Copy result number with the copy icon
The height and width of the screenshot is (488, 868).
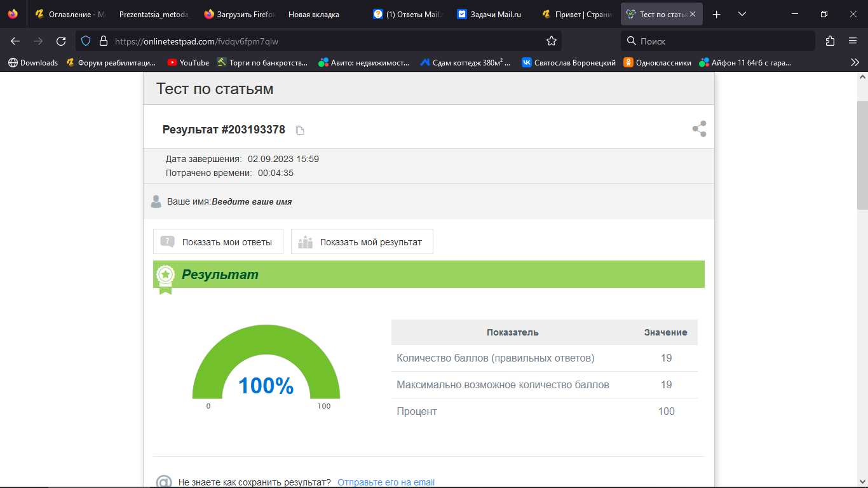[300, 130]
